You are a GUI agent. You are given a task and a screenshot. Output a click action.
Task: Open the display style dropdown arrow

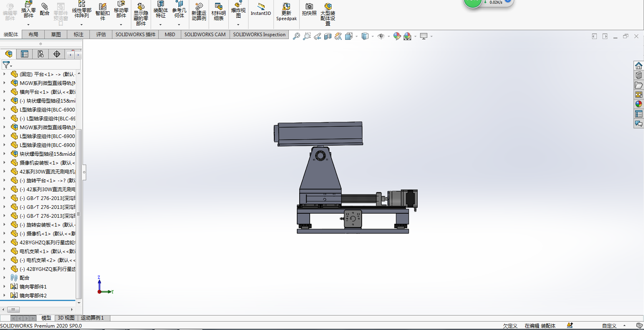point(373,36)
